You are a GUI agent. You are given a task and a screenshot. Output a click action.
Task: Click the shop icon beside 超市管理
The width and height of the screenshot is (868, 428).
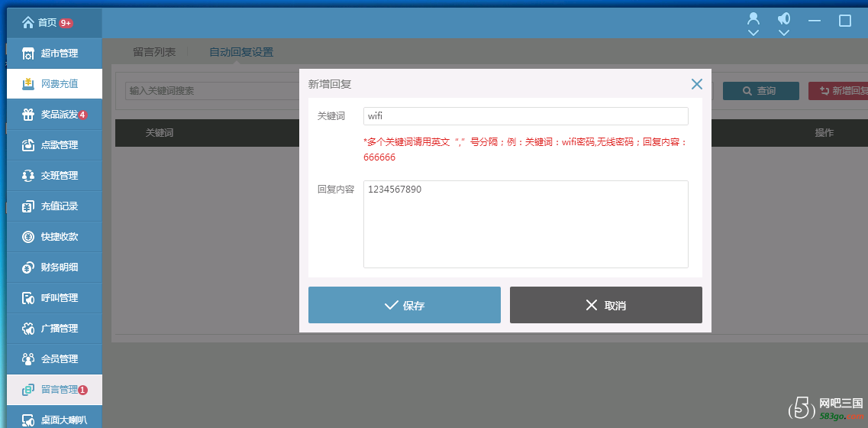28,53
